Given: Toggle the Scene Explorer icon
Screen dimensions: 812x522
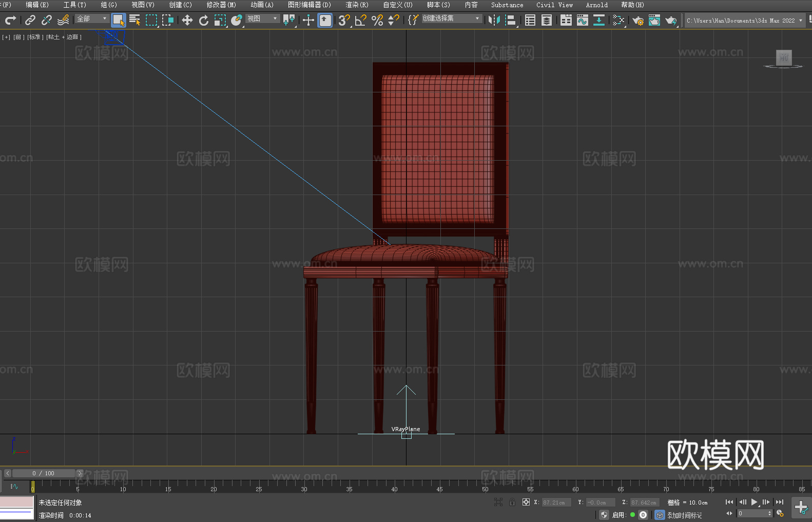Looking at the screenshot, I should click(530, 20).
